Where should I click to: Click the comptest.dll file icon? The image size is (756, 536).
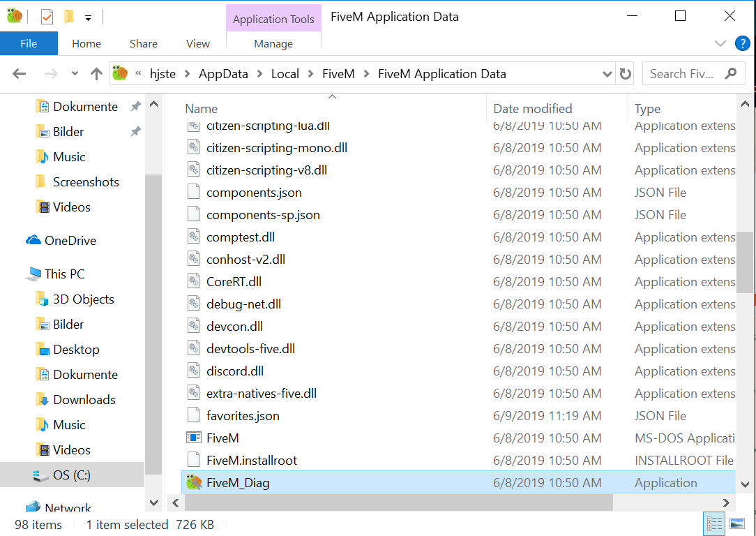(x=193, y=237)
